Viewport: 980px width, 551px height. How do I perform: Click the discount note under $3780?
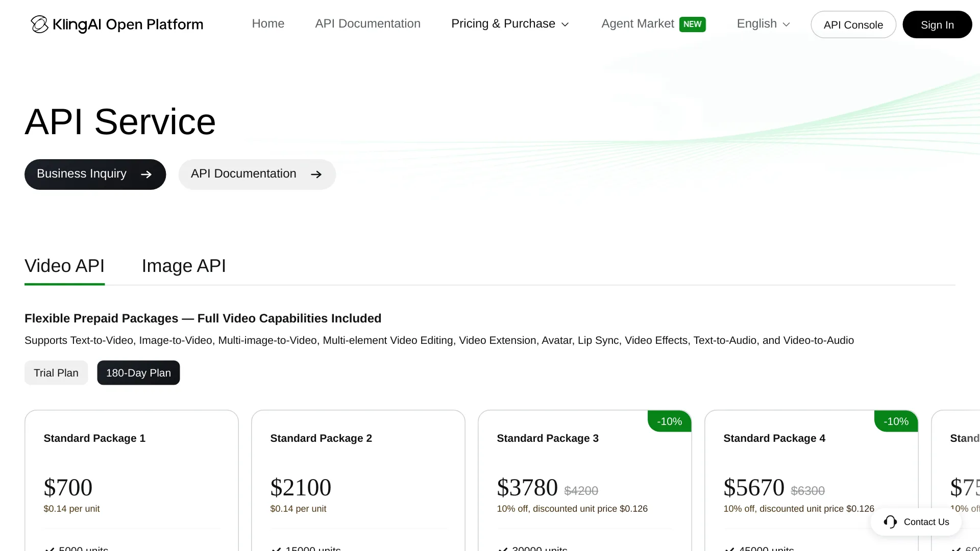pos(572,509)
